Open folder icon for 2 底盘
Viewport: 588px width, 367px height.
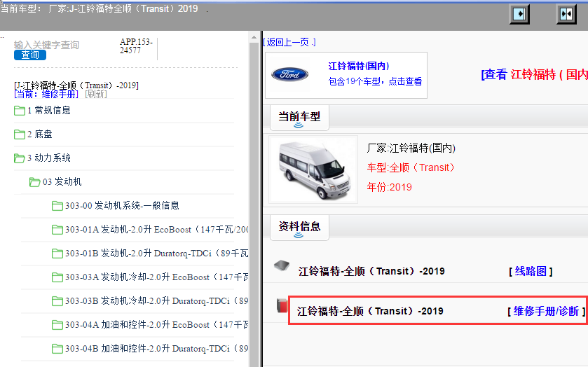pos(20,134)
